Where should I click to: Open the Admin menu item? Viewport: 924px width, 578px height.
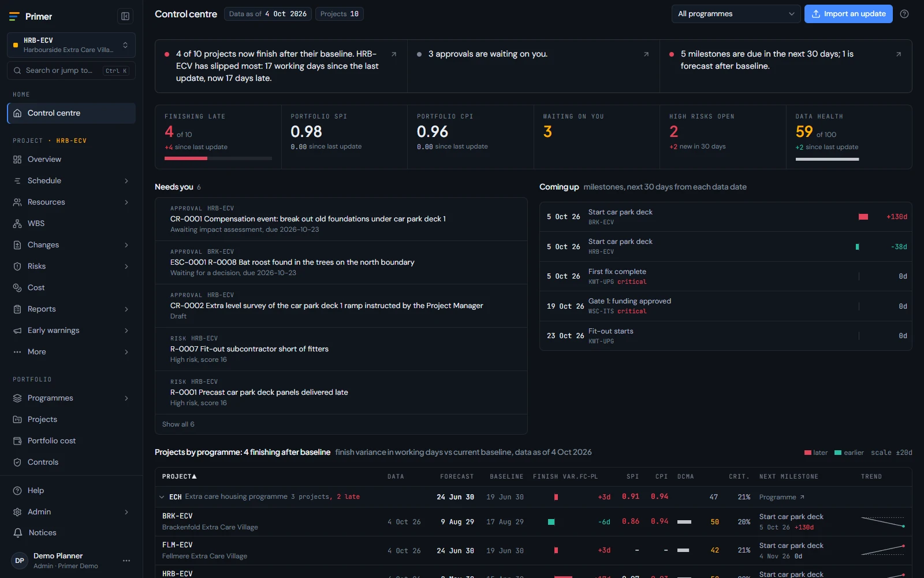pyautogui.click(x=71, y=512)
